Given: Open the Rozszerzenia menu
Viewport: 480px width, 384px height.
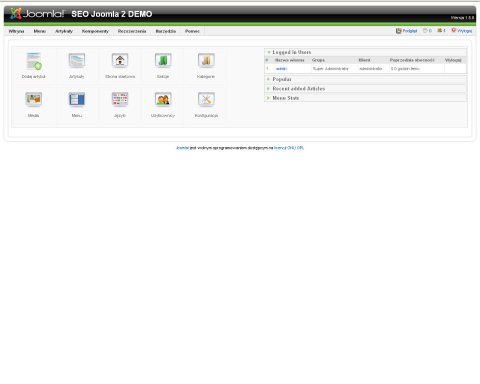Looking at the screenshot, I should [x=132, y=31].
